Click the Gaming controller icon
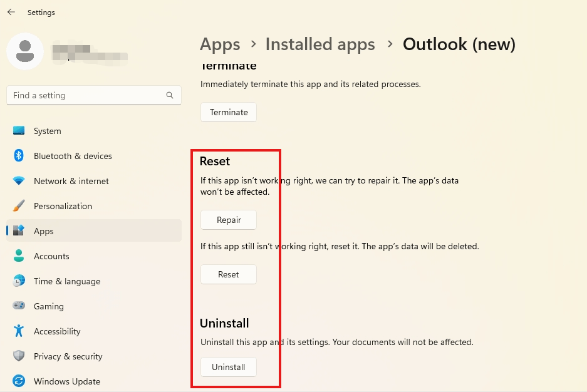587x392 pixels. [19, 306]
